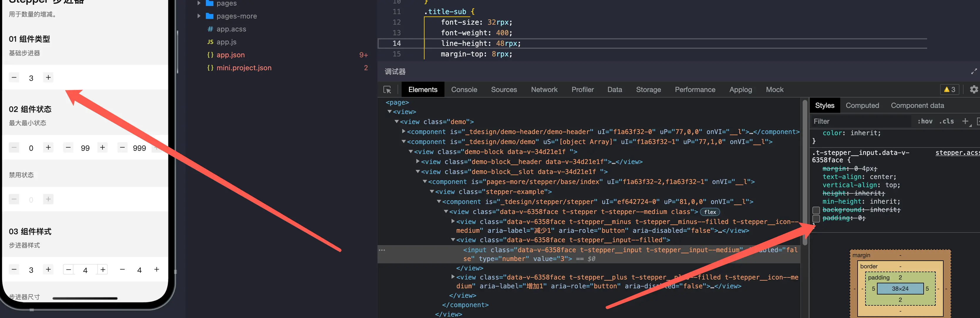
Task: Click the element inspector picker icon
Action: pyautogui.click(x=387, y=90)
